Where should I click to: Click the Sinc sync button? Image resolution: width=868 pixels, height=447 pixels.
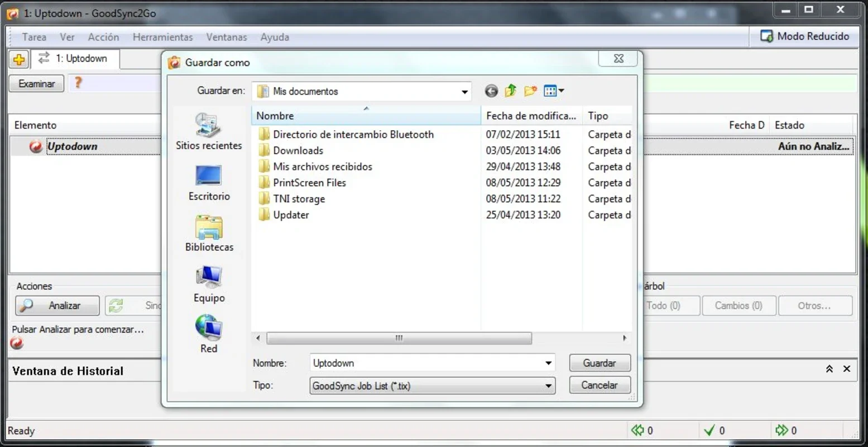(x=133, y=306)
